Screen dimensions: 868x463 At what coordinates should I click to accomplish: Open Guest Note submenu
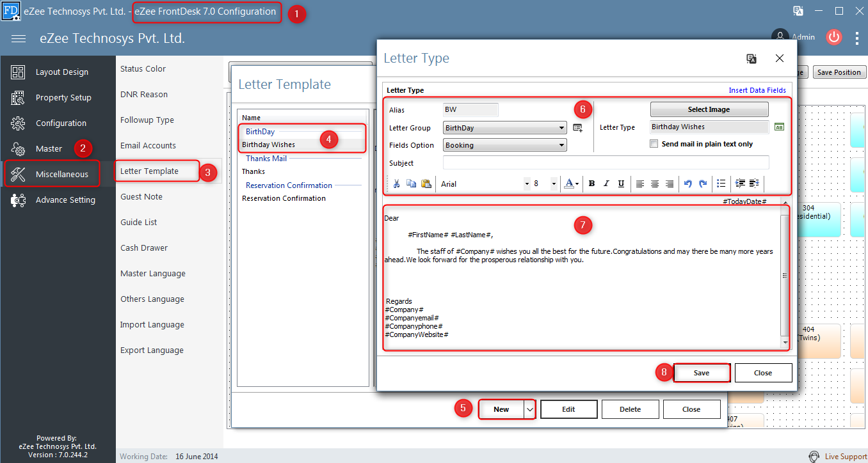[141, 196]
